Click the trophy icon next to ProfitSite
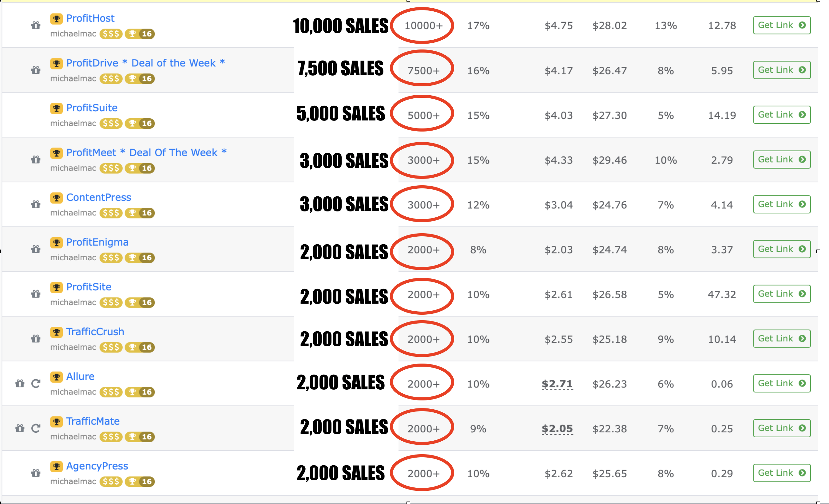829x504 pixels. coord(57,287)
